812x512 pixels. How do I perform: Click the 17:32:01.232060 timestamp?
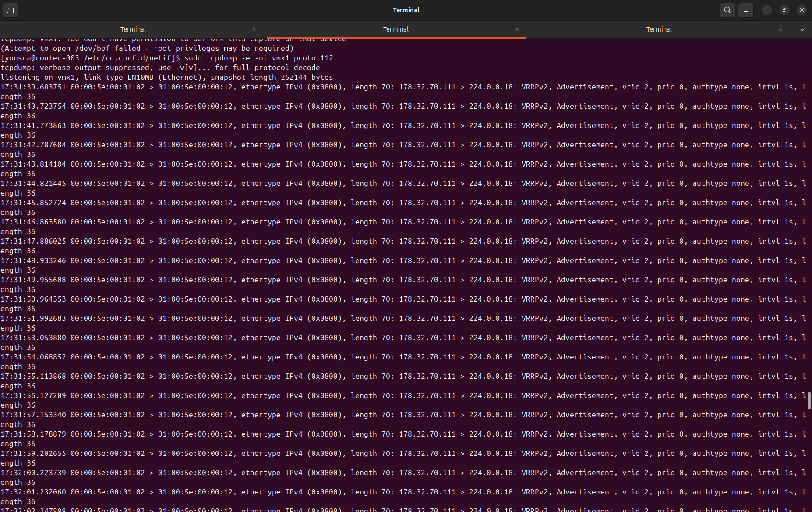tap(33, 492)
